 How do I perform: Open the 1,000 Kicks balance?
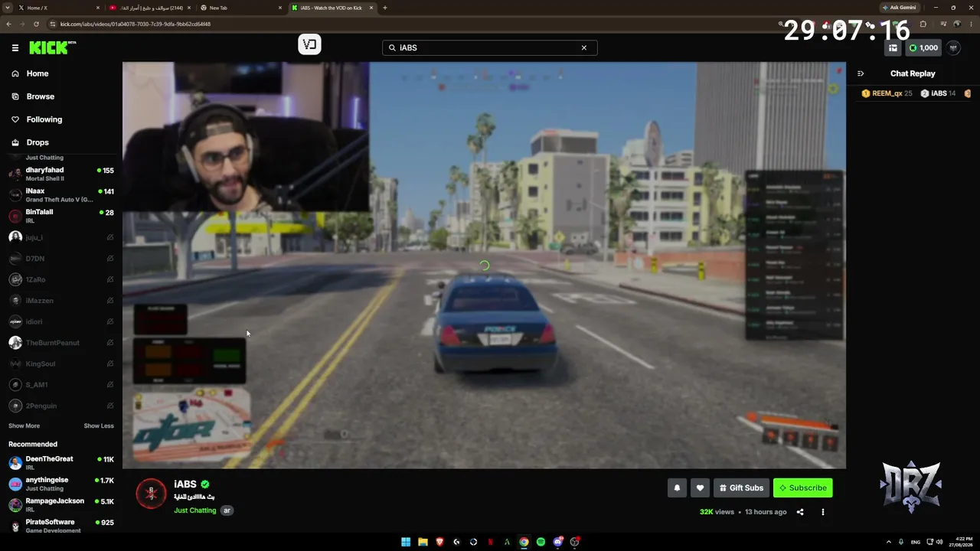[923, 47]
